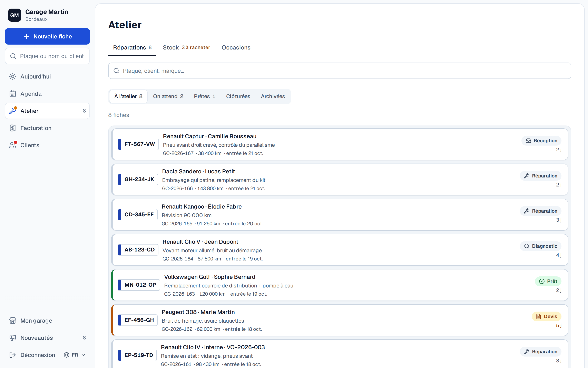
Task: Go to Agenda page
Action: click(x=47, y=94)
